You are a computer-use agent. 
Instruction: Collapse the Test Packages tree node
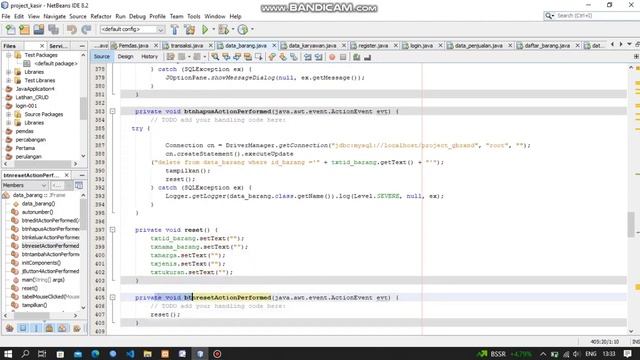coord(9,55)
